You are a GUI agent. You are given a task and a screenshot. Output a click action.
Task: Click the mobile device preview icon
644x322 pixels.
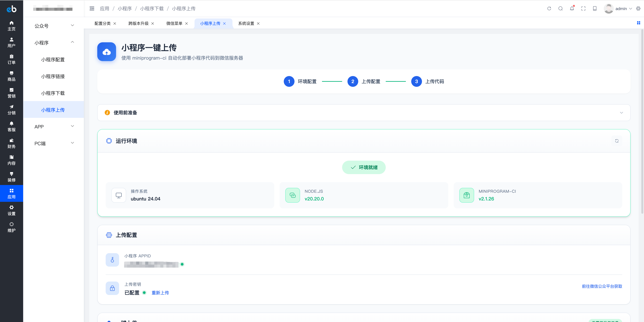595,9
